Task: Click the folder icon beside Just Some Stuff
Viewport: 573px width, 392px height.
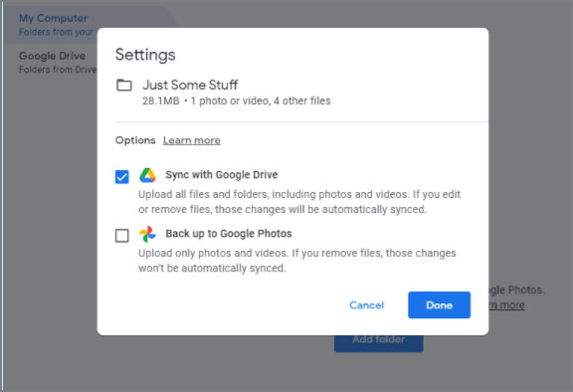Action: pyautogui.click(x=124, y=86)
